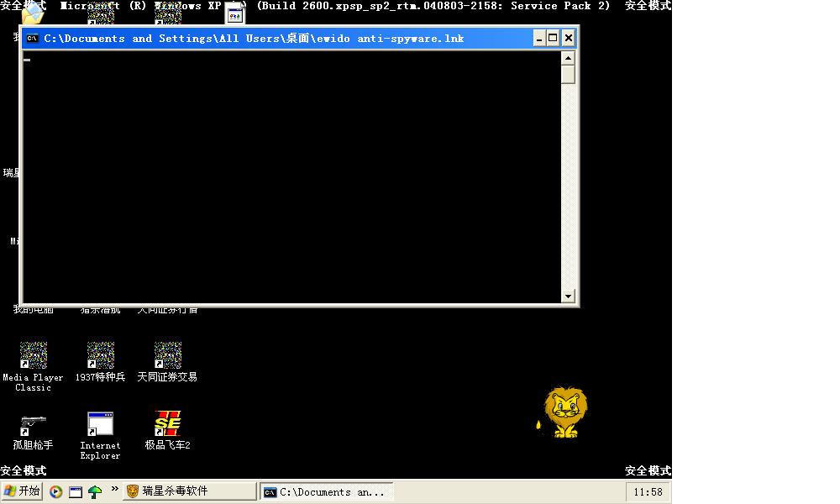Expand the quick launch overflow chevron

[114, 489]
